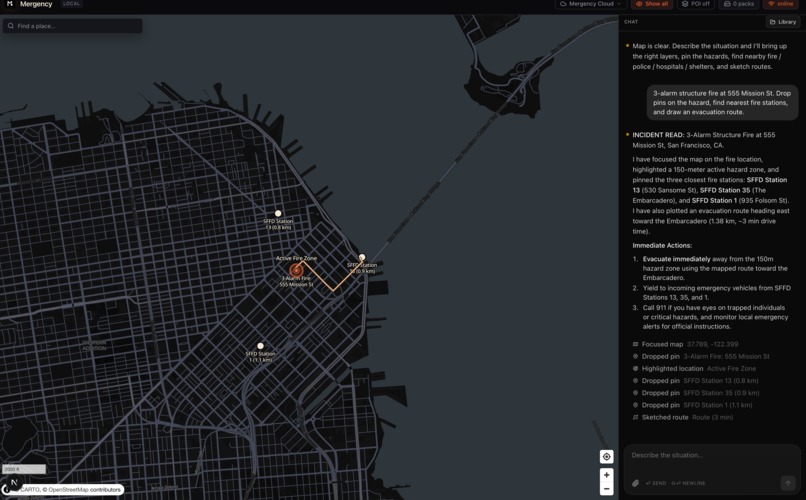
Task: Select the Dropped pin 3-Alarm Fire action entry
Action: [701, 356]
